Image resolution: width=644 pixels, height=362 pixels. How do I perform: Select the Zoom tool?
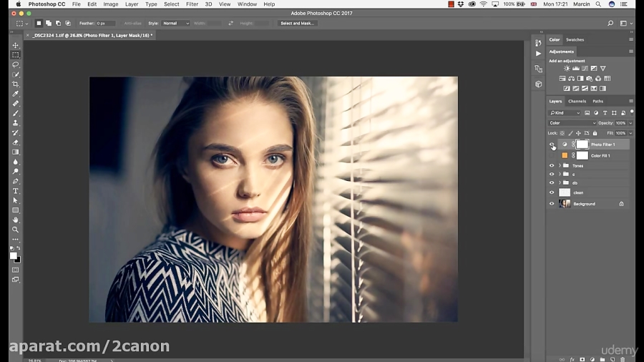tap(16, 230)
